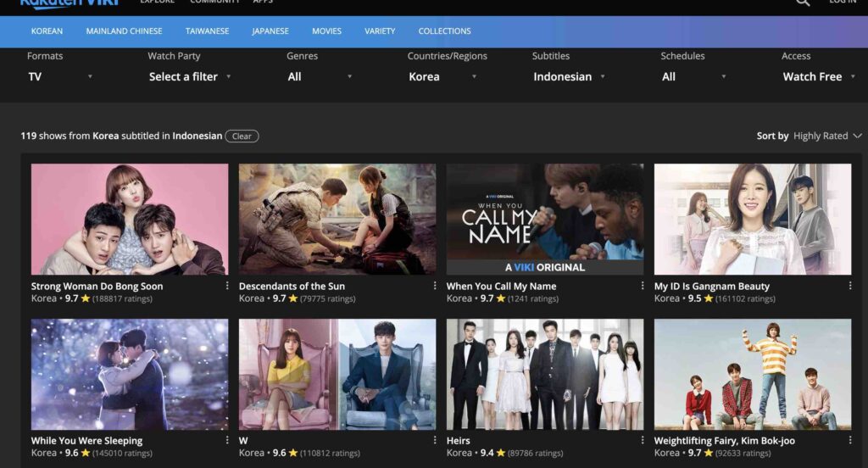Open options menu for While You Were Sleeping
The image size is (868, 468).
[x=227, y=440]
